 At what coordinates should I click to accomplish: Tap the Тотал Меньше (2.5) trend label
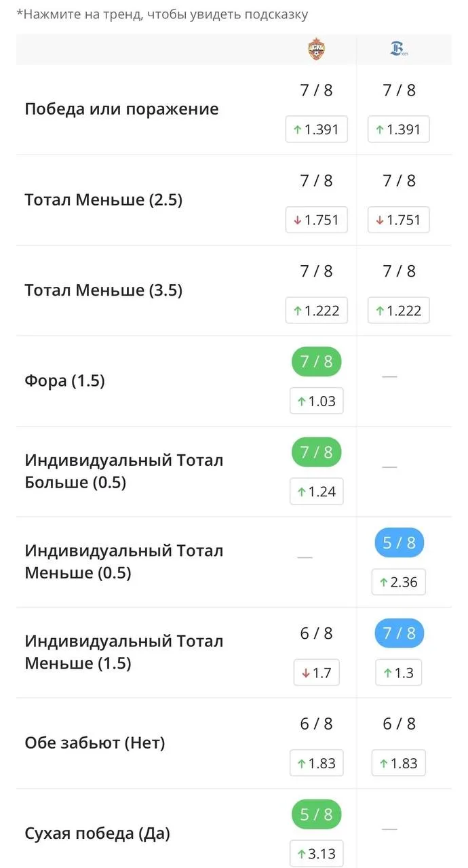point(104,199)
